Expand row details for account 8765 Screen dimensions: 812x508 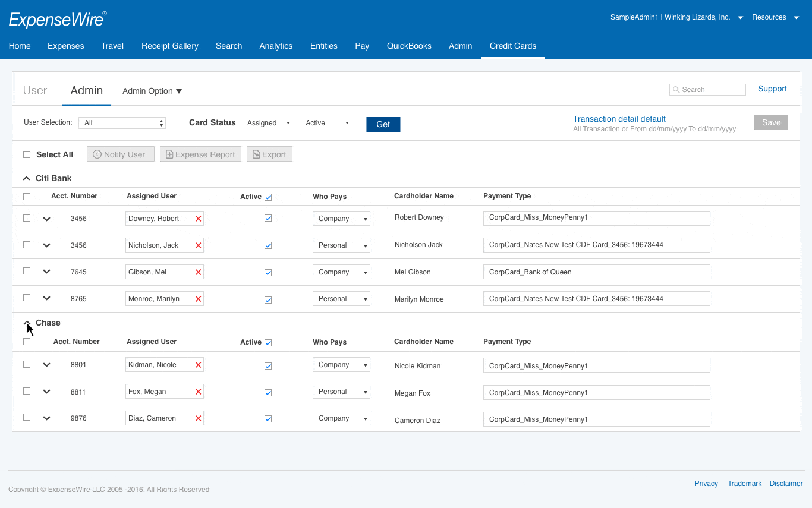point(47,298)
